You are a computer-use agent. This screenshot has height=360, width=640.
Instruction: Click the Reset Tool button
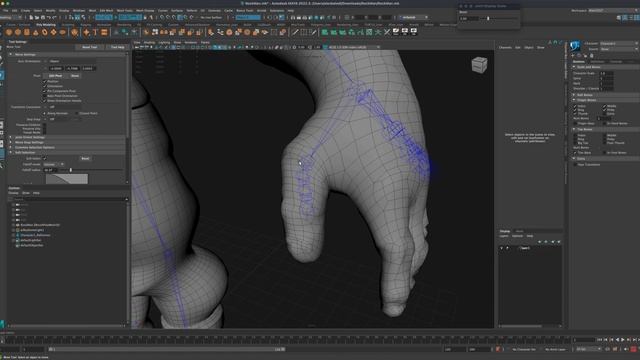(90, 47)
